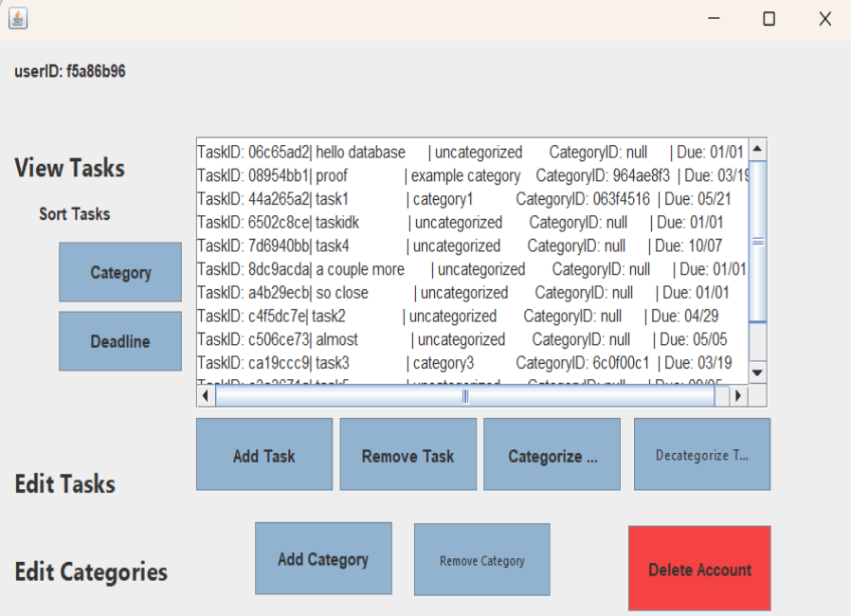851x616 pixels.
Task: Sort tasks by Deadline button
Action: [120, 341]
